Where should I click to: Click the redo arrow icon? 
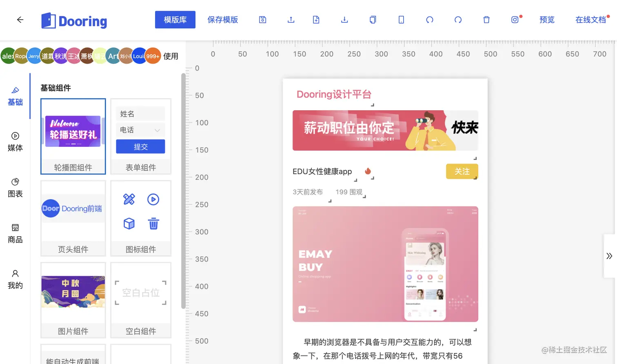458,20
